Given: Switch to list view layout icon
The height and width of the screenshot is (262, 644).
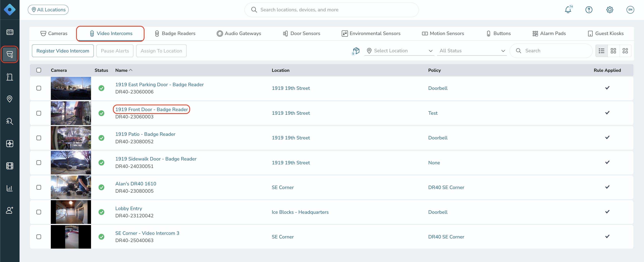Looking at the screenshot, I should pyautogui.click(x=601, y=51).
